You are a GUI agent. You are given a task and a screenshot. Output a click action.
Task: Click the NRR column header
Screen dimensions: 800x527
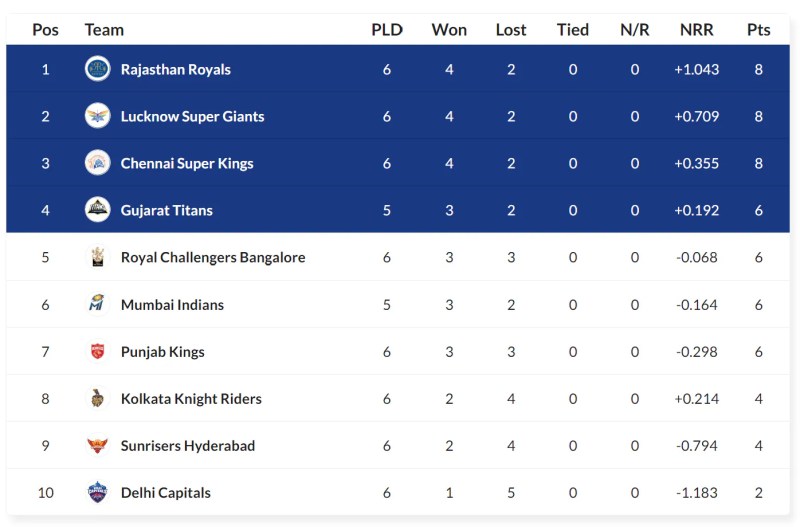696,29
